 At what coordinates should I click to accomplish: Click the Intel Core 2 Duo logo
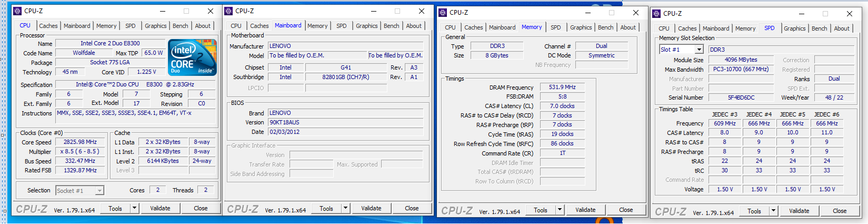[x=193, y=57]
